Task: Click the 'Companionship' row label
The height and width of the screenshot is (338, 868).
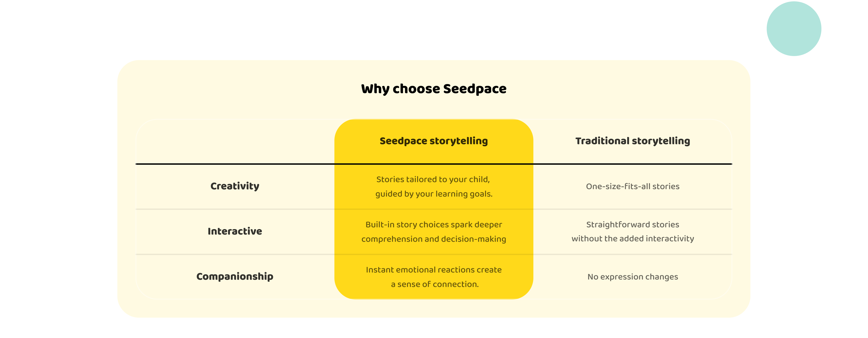Action: tap(234, 276)
